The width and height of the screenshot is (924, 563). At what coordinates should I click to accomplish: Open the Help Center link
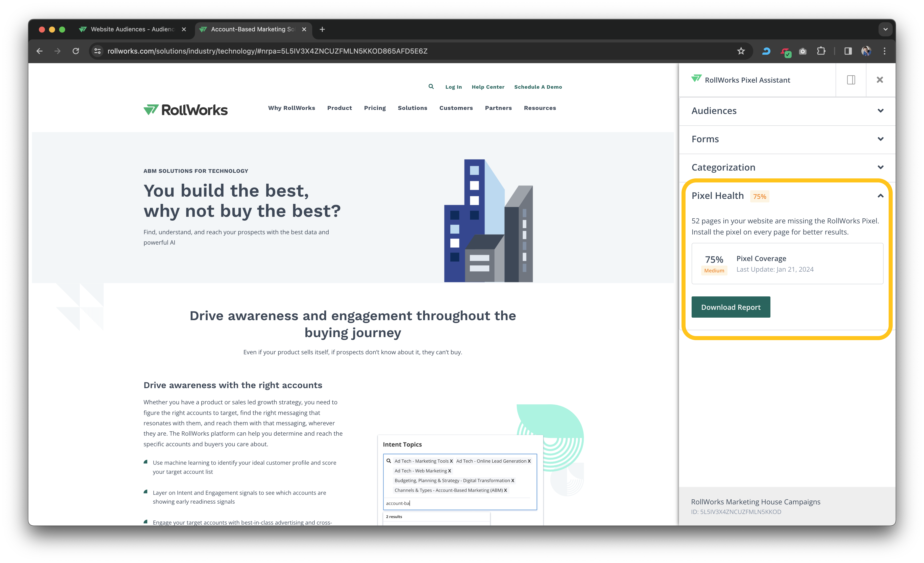coord(488,87)
